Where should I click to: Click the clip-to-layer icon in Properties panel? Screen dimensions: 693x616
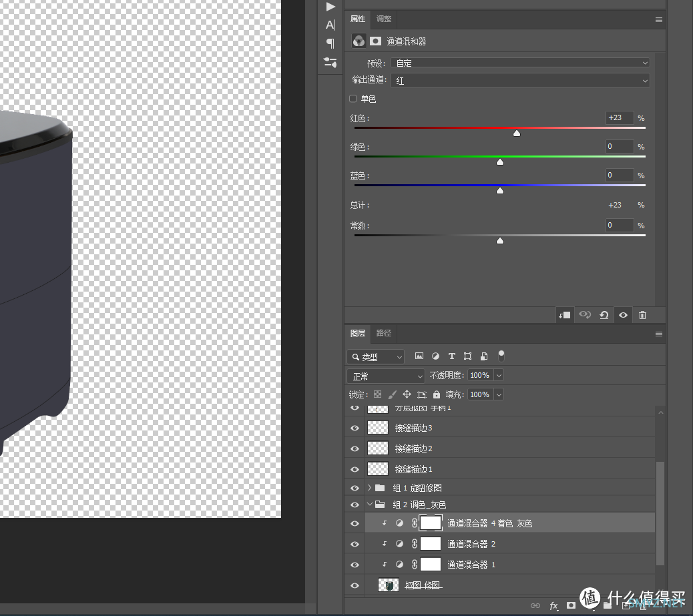pos(564,315)
